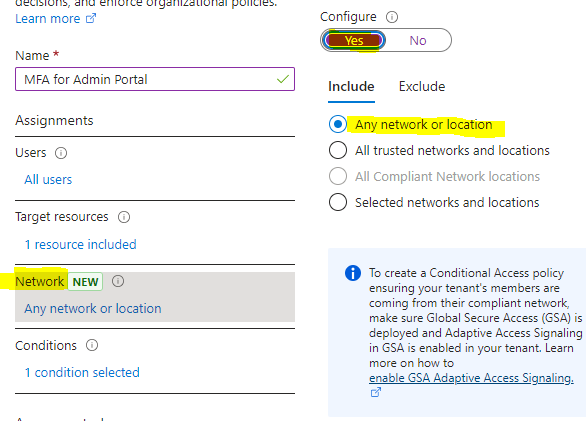Open enable GSA Adaptive Access Signaling link
Screen dimensions: 586x421
471,378
